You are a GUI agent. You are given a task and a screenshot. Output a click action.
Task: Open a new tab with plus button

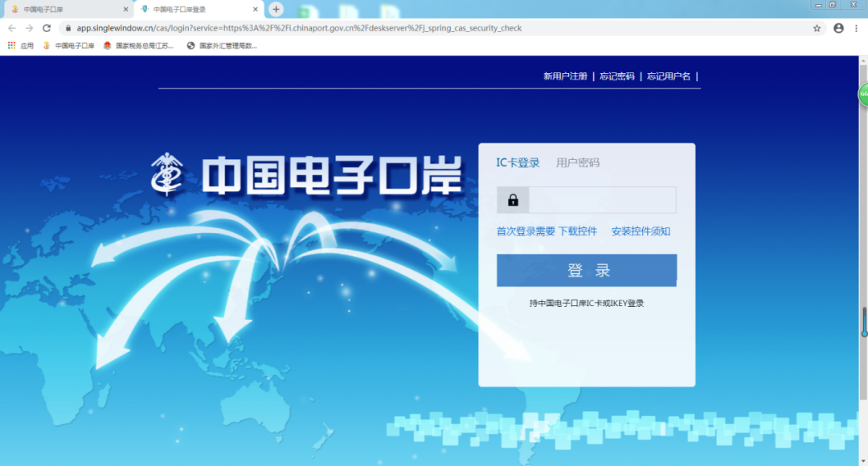(276, 9)
